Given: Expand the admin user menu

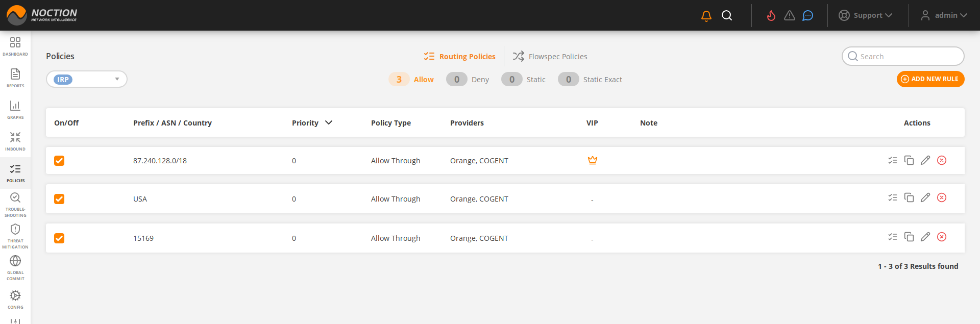Looking at the screenshot, I should point(944,15).
